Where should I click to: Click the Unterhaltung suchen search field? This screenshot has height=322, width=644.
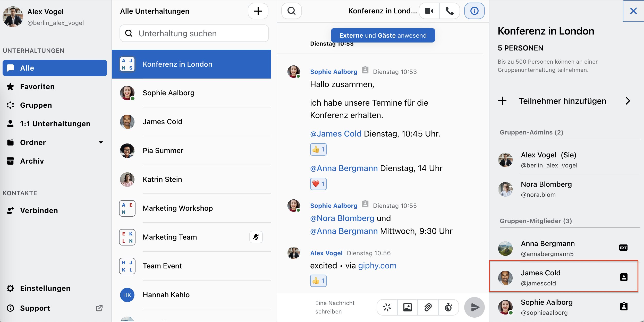pos(194,33)
